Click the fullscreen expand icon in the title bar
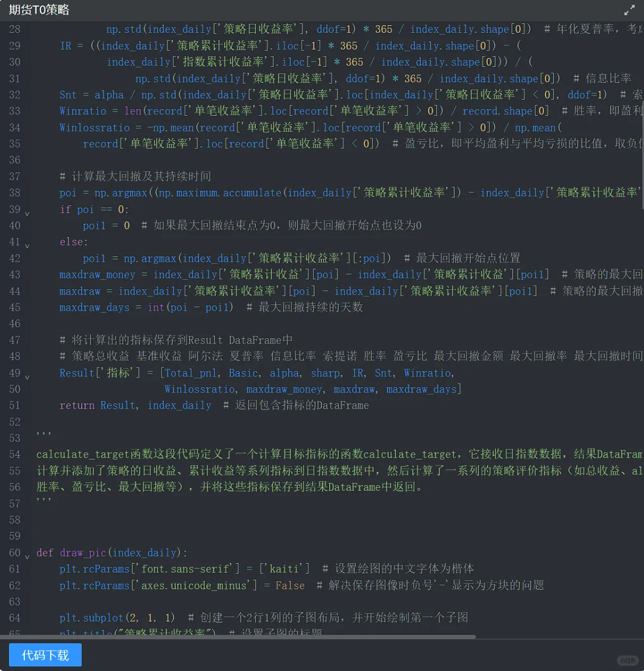Viewport: 644px width, 671px height. 629,10
